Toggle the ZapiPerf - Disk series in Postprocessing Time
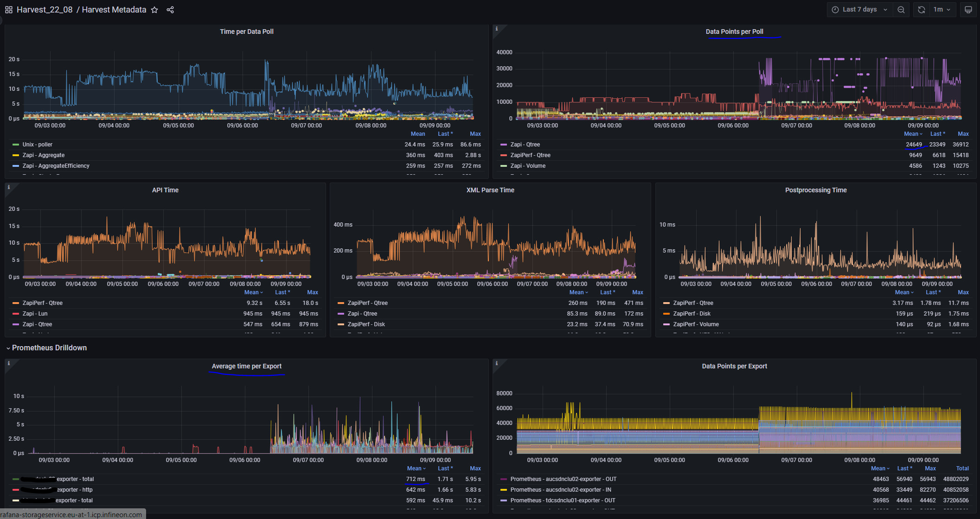Image resolution: width=980 pixels, height=519 pixels. (x=693, y=314)
